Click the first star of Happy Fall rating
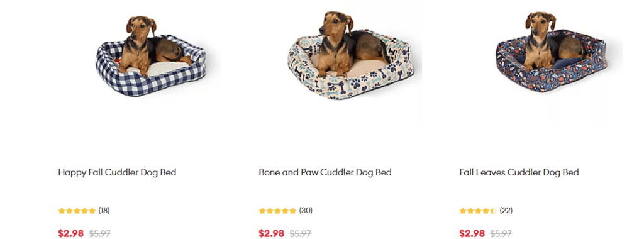644x239 pixels. pos(62,211)
